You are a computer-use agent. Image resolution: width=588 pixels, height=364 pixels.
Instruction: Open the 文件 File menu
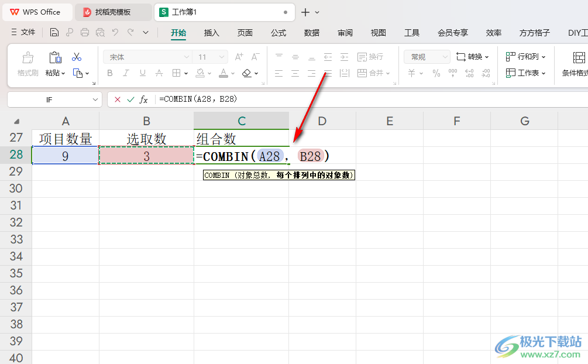tap(23, 33)
